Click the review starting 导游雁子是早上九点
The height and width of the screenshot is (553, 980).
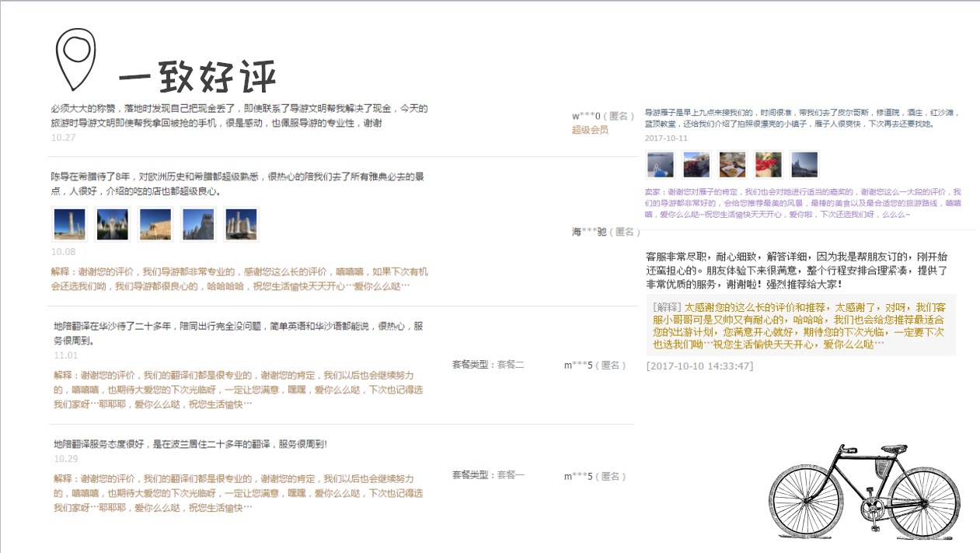pyautogui.click(x=802, y=118)
